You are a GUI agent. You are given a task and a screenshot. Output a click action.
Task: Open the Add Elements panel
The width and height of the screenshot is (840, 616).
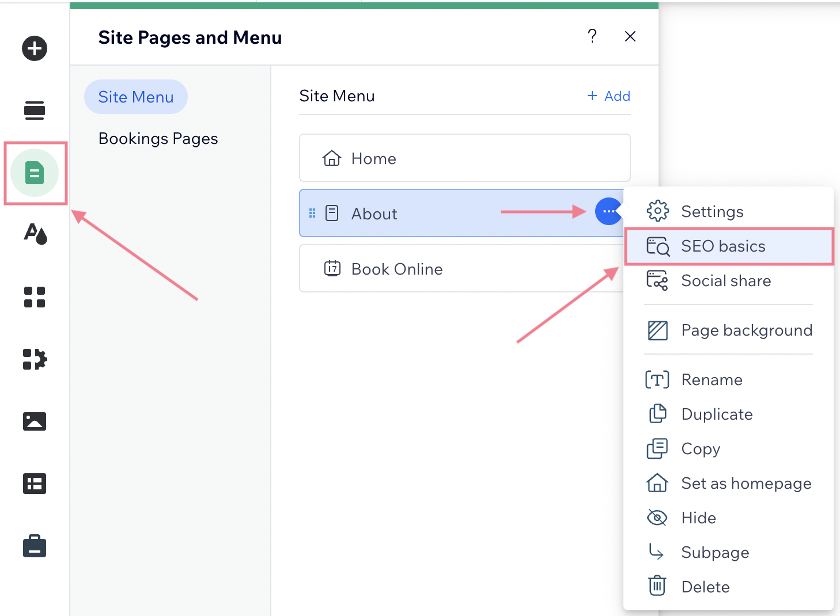[35, 48]
